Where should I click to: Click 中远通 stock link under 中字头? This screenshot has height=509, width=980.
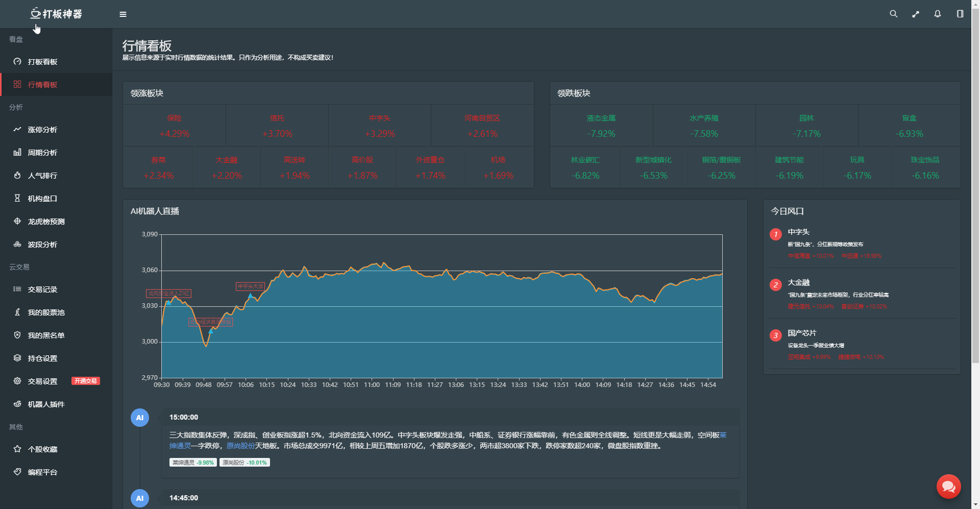pyautogui.click(x=862, y=256)
